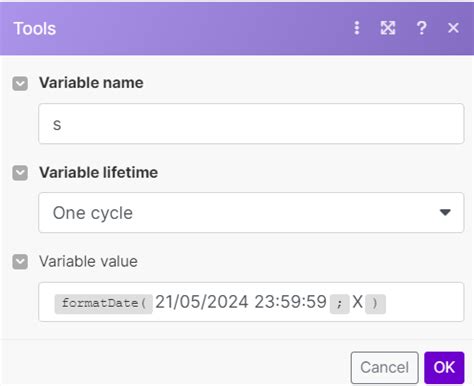Click the Variable name label

coord(91,83)
